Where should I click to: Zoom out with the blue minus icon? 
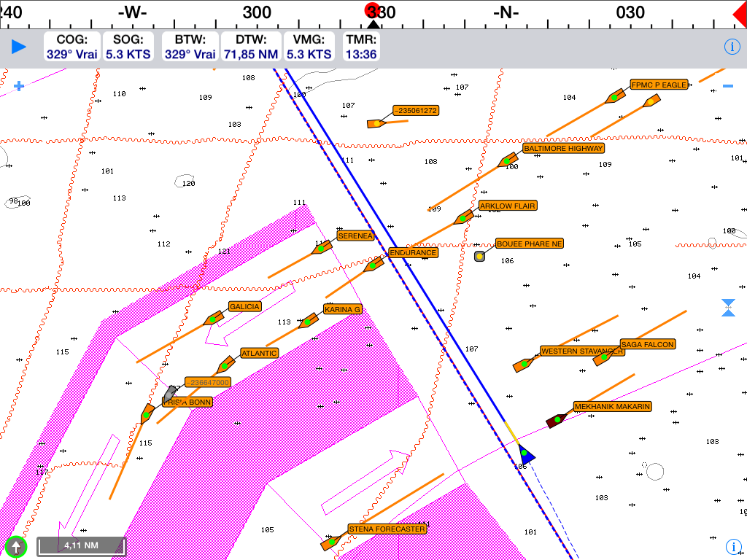727,86
